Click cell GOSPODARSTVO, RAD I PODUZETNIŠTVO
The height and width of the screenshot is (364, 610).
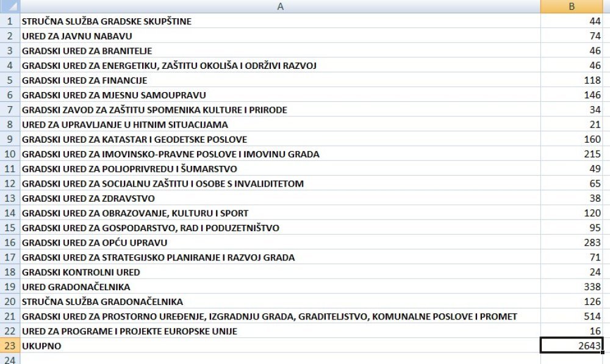(280, 228)
